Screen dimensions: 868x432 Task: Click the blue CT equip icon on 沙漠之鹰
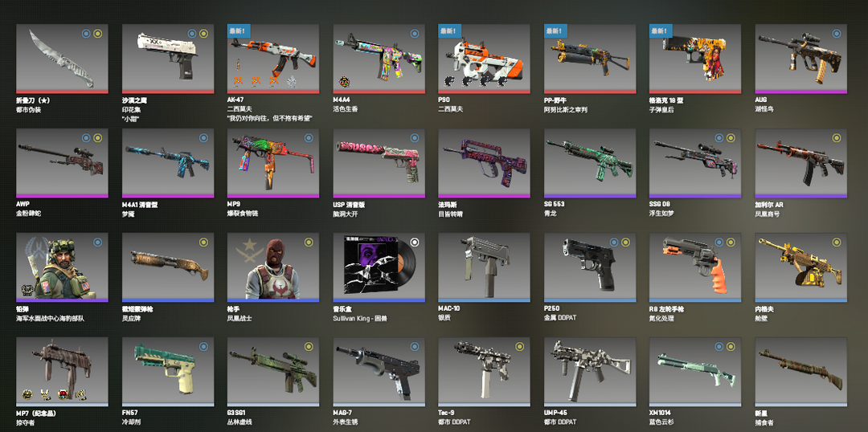click(191, 34)
